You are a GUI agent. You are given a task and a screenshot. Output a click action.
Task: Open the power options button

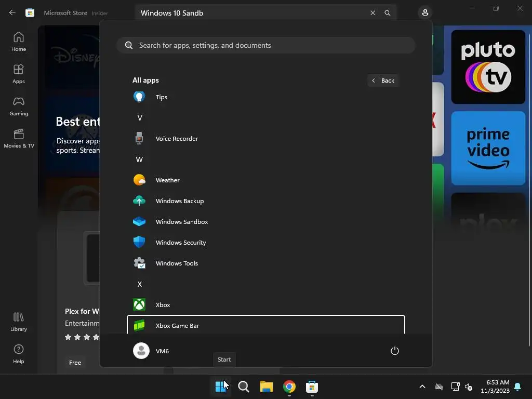click(395, 351)
